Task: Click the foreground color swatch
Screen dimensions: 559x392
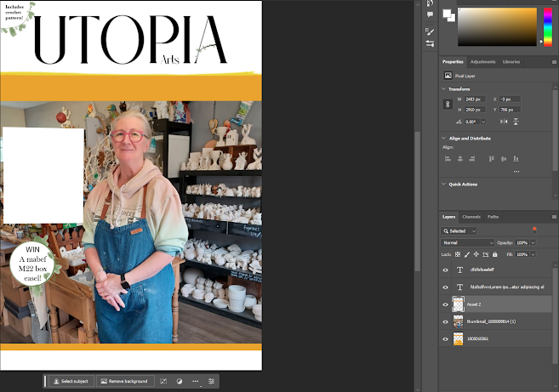Action: (447, 14)
